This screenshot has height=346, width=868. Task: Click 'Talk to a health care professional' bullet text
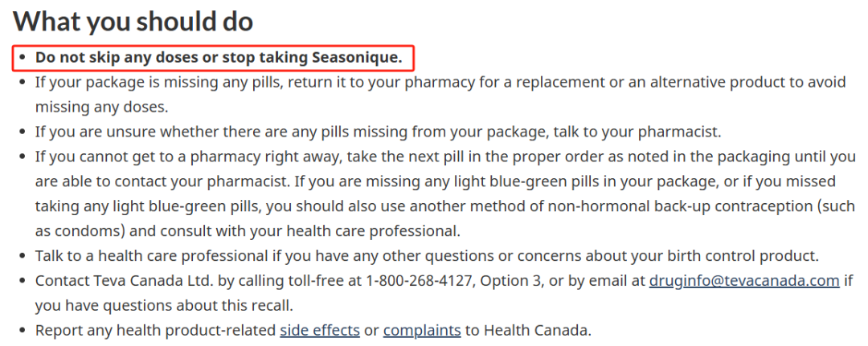427,256
